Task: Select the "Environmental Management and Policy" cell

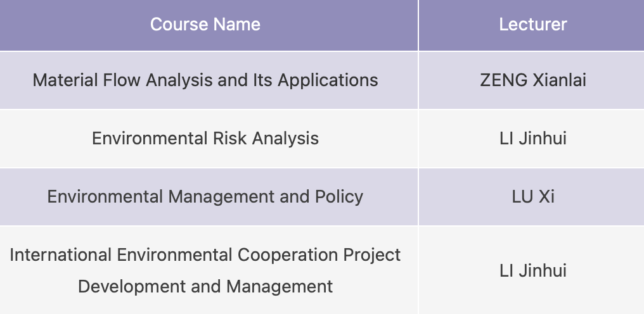Action: tap(205, 196)
